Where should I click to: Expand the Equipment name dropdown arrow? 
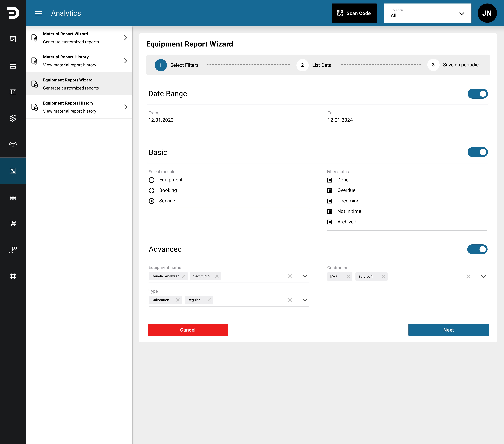point(305,276)
